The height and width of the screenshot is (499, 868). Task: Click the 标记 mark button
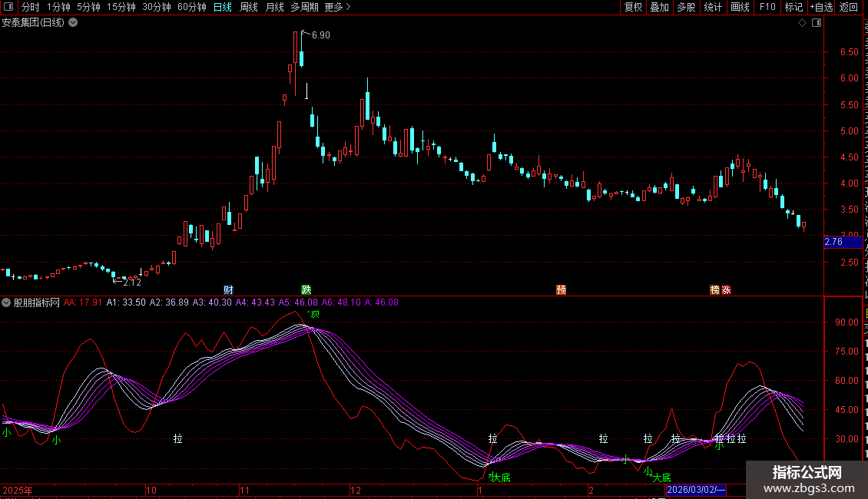coord(793,7)
